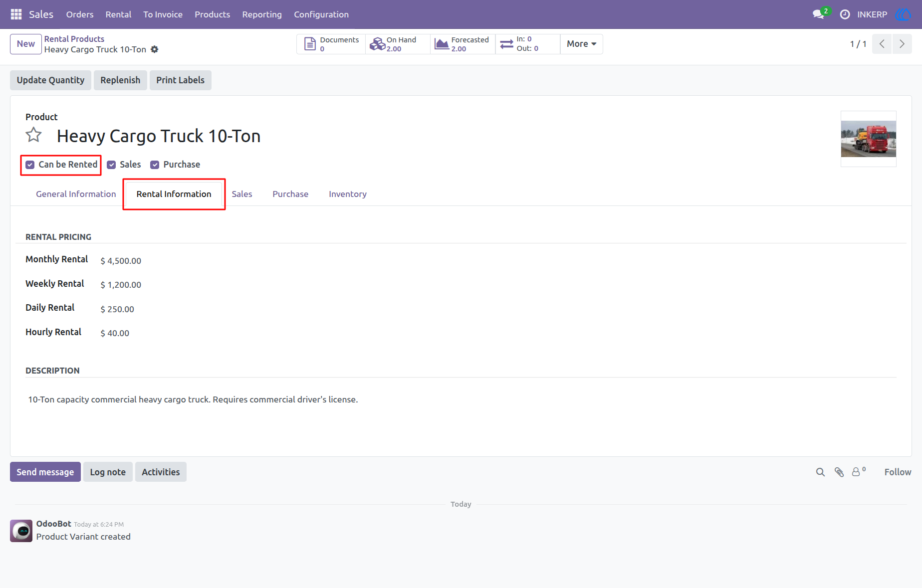Open the conversations chat icon with badge
The width and height of the screenshot is (922, 588).
819,14
